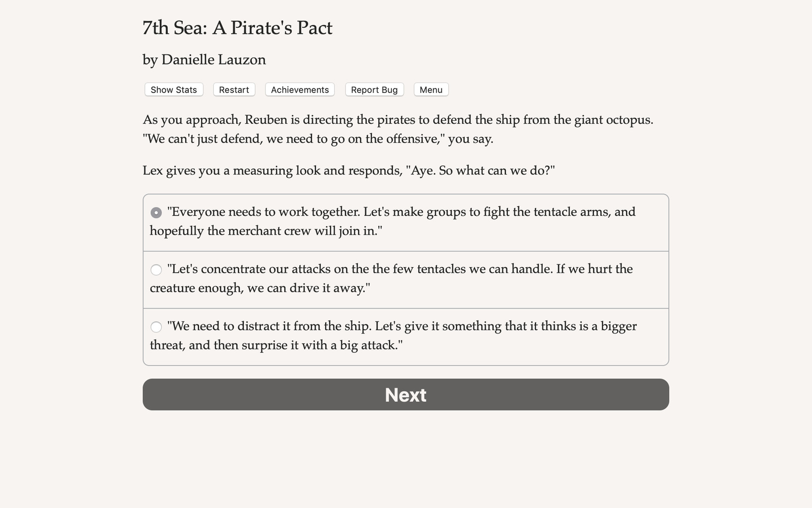The height and width of the screenshot is (508, 812).
Task: Report a bug in the game
Action: (x=374, y=89)
